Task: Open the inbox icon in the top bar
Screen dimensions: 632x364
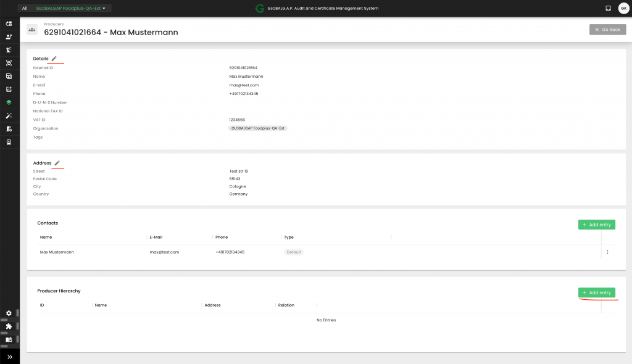Action: [608, 8]
